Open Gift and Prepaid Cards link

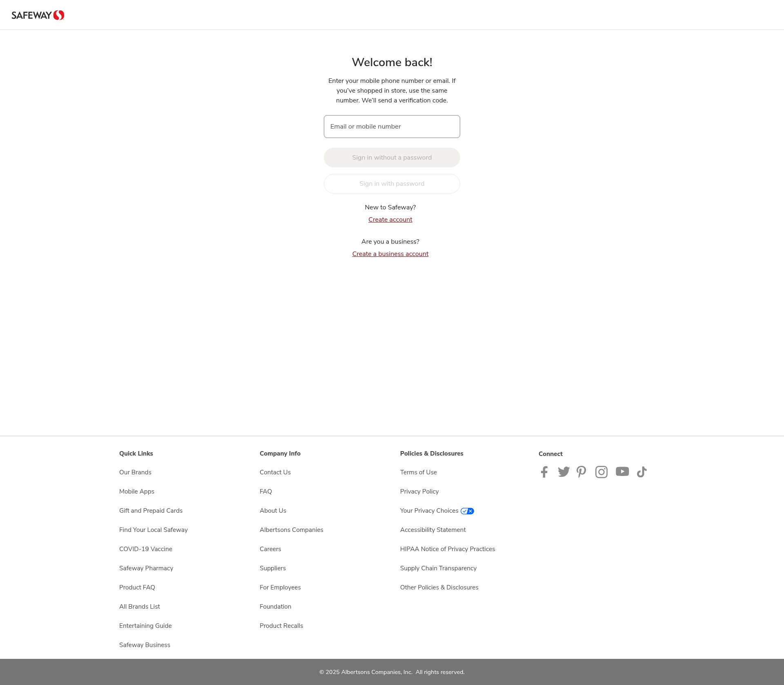pos(151,511)
